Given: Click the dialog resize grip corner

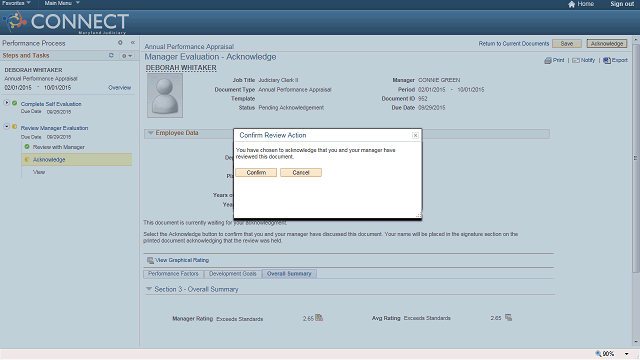Looking at the screenshot, I should pos(418,215).
